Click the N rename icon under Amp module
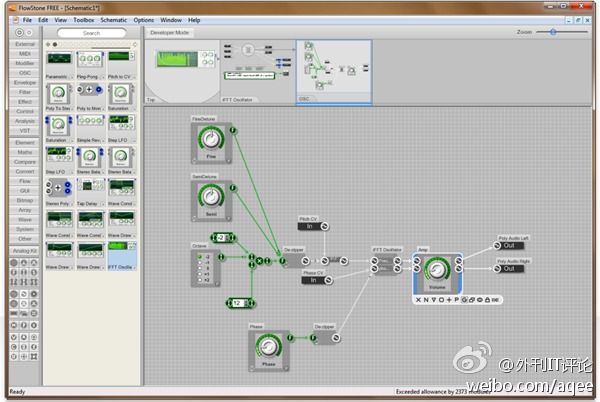Image resolution: width=600 pixels, height=402 pixels. click(426, 300)
